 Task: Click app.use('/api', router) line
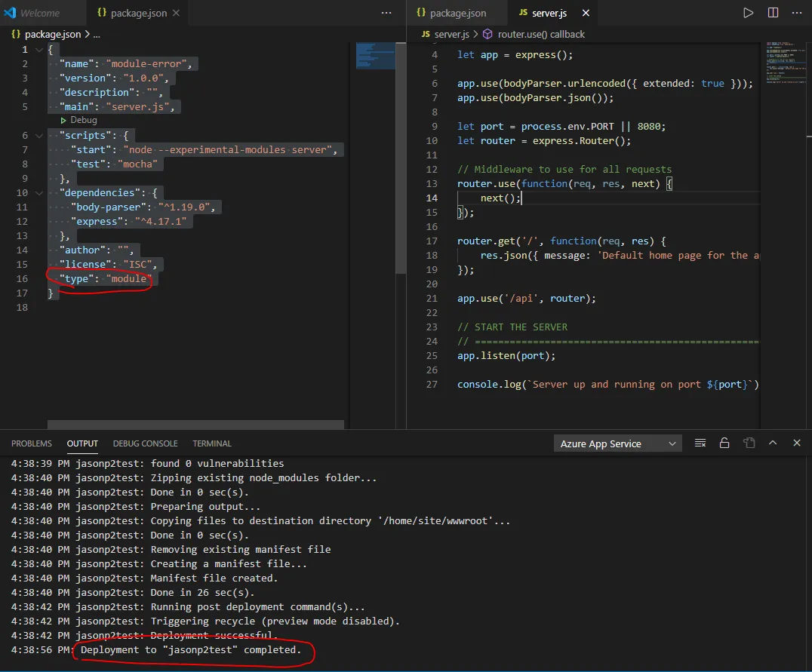[x=526, y=298]
